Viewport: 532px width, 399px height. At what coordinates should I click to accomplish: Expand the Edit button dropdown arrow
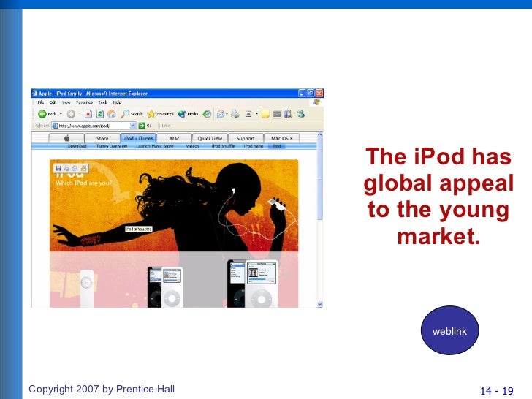pyautogui.click(x=256, y=114)
